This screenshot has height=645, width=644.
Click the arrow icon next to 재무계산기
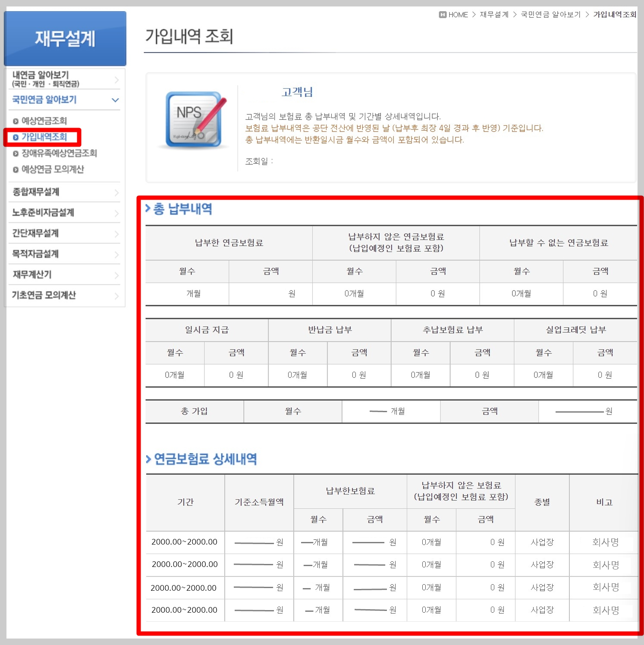[x=117, y=275]
